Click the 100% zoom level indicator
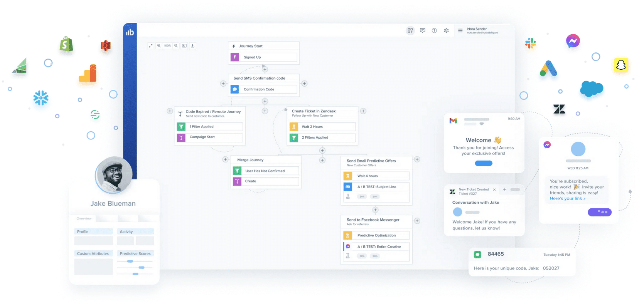Image resolution: width=644 pixels, height=305 pixels. 167,45
